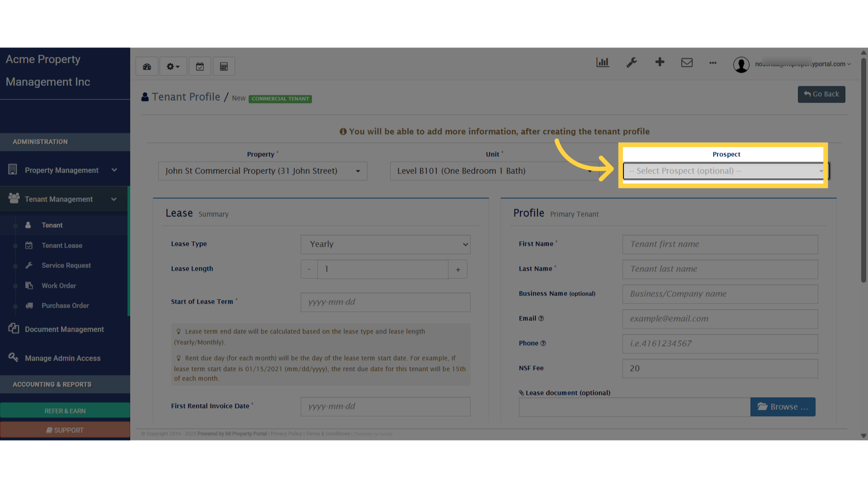Image resolution: width=868 pixels, height=488 pixels.
Task: Open the Select Prospect optional dropdown
Action: pos(726,171)
